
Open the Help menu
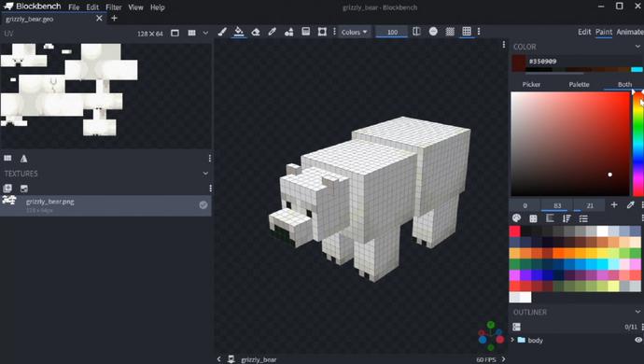pos(158,7)
